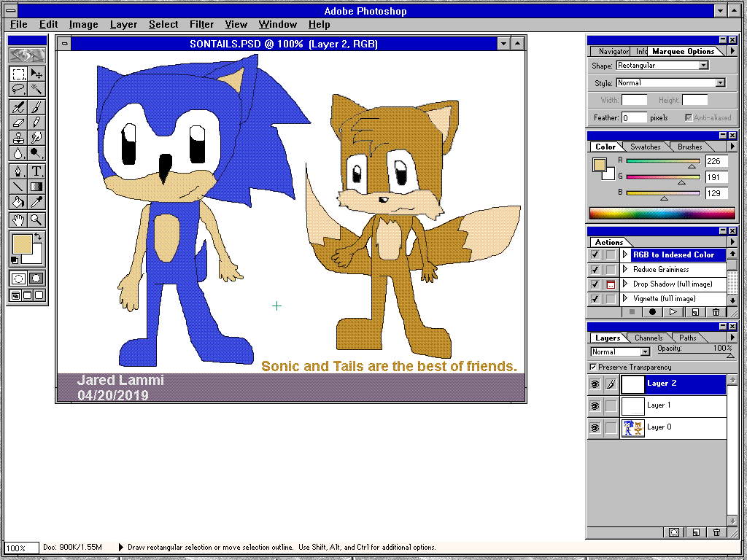Reset to default colors icon
This screenshot has height=560, width=747.
[15, 260]
